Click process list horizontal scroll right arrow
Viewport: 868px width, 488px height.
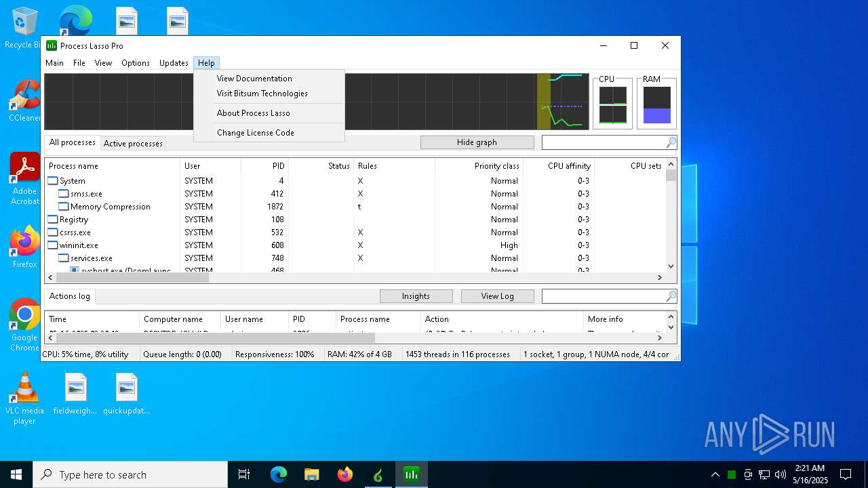coord(660,278)
